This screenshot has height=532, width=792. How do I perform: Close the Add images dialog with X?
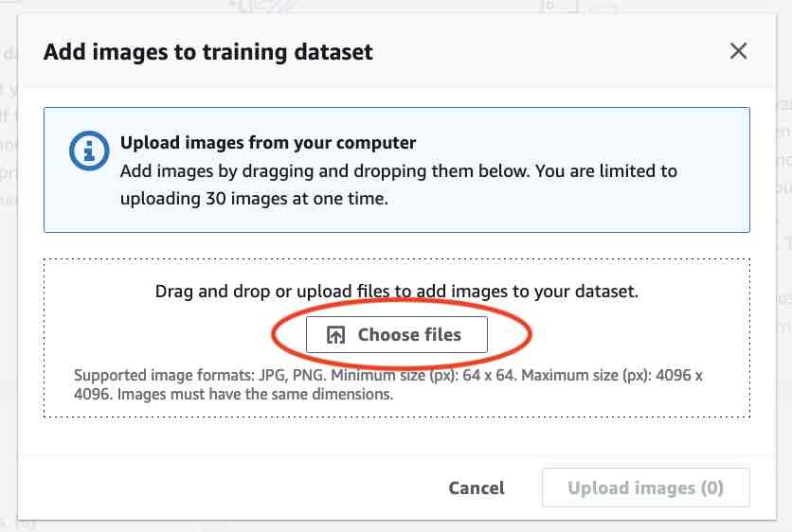pyautogui.click(x=738, y=51)
